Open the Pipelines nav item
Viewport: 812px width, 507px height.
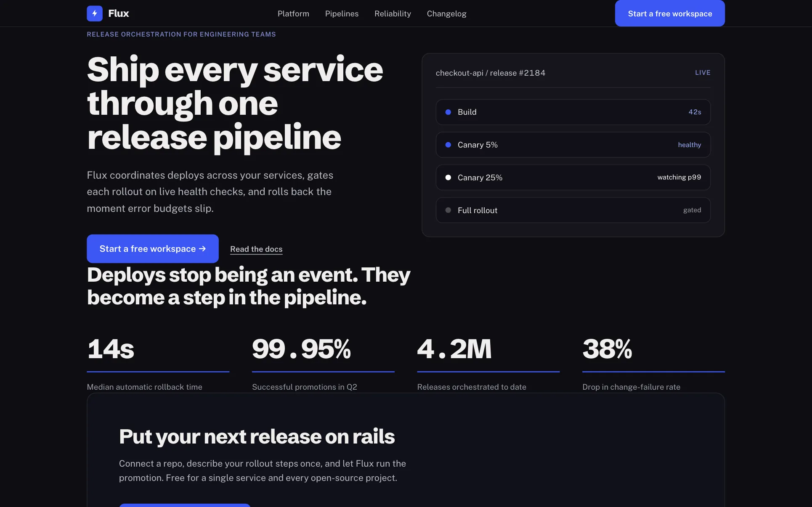342,13
